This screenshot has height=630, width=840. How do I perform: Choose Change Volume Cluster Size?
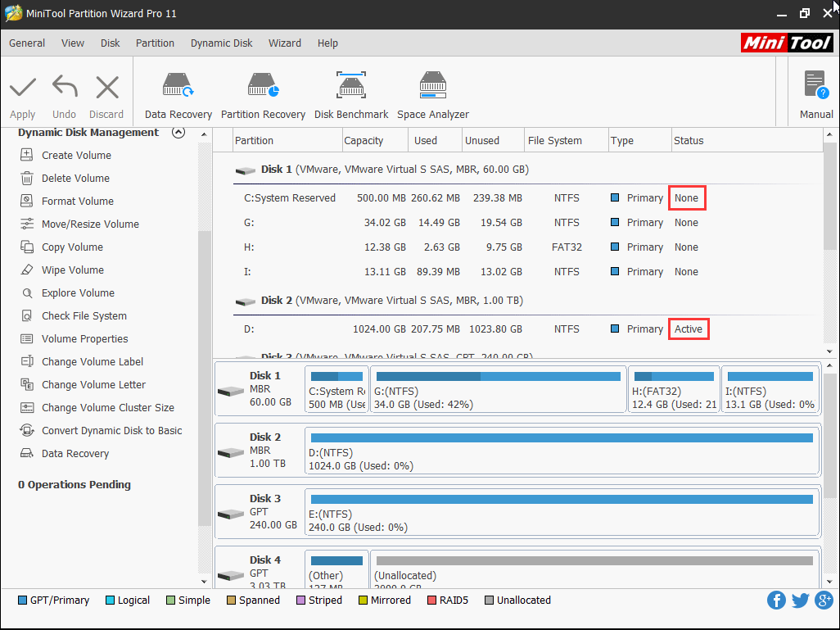[x=108, y=408]
